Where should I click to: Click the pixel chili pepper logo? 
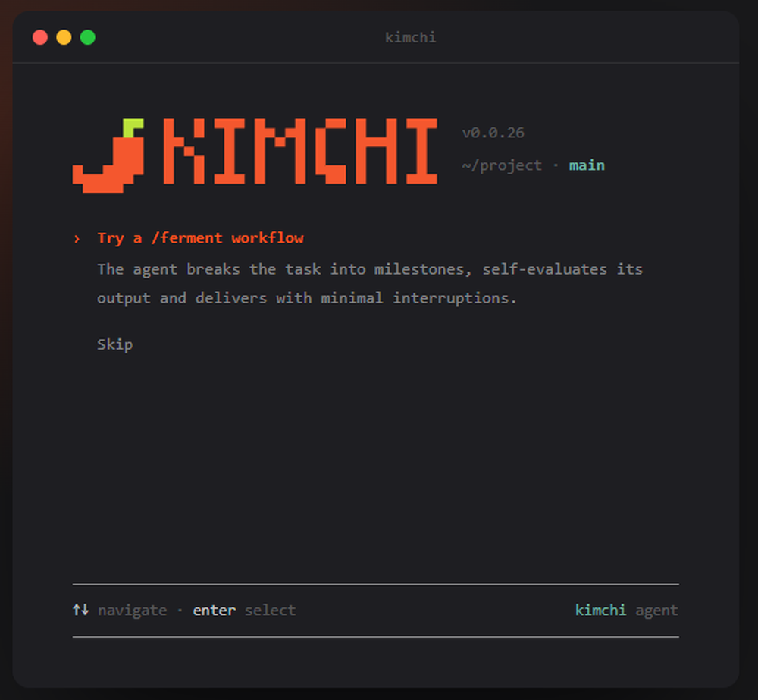108,155
